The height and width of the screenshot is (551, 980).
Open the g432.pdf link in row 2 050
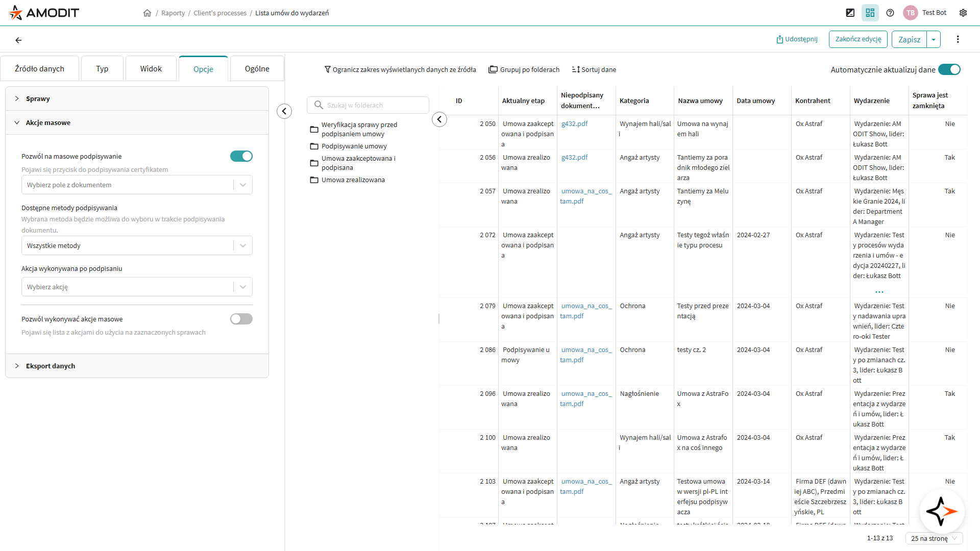(574, 123)
